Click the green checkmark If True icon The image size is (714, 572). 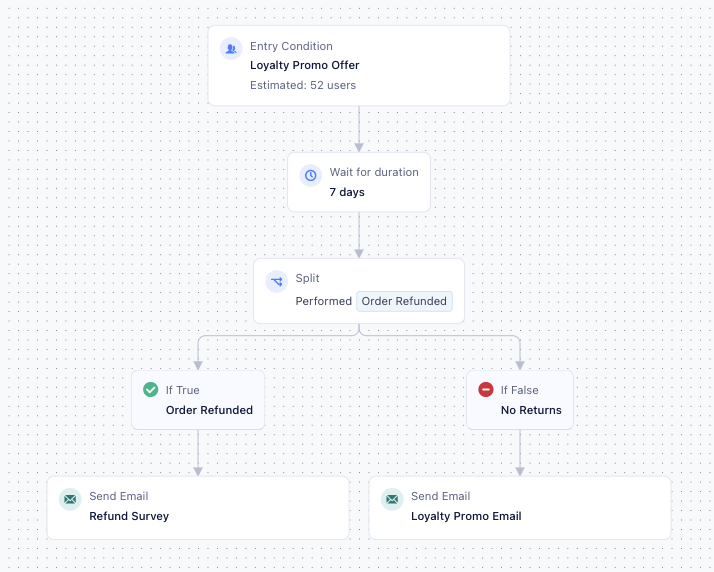click(x=151, y=390)
